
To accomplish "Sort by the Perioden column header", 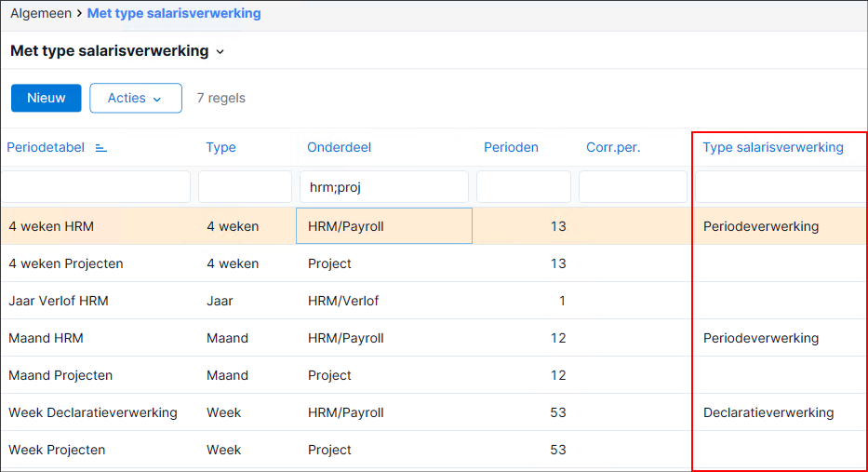I will (x=511, y=147).
